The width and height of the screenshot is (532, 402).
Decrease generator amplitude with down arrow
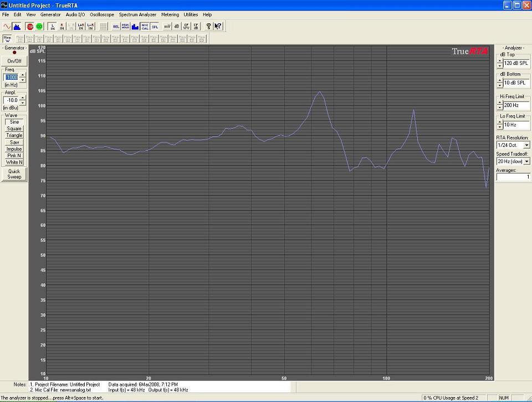(23, 103)
